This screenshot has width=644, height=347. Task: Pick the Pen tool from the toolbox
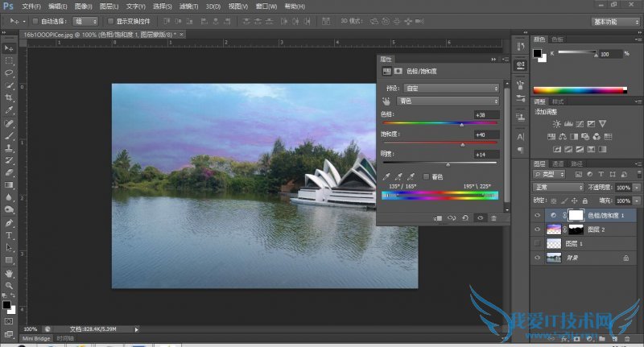10,222
